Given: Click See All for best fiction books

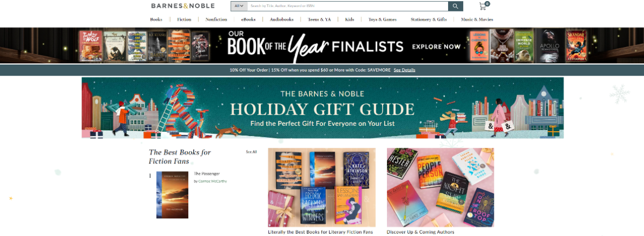Looking at the screenshot, I should tap(251, 152).
